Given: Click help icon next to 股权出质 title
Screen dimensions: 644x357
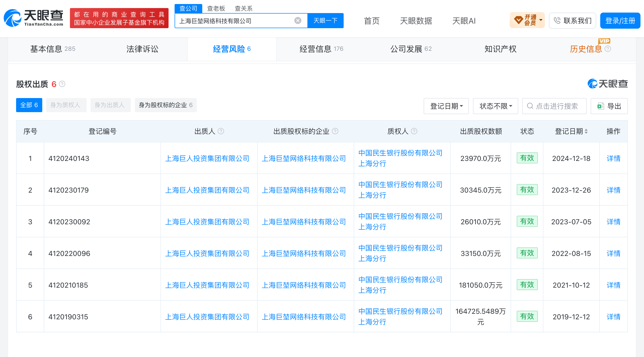Looking at the screenshot, I should [x=62, y=84].
